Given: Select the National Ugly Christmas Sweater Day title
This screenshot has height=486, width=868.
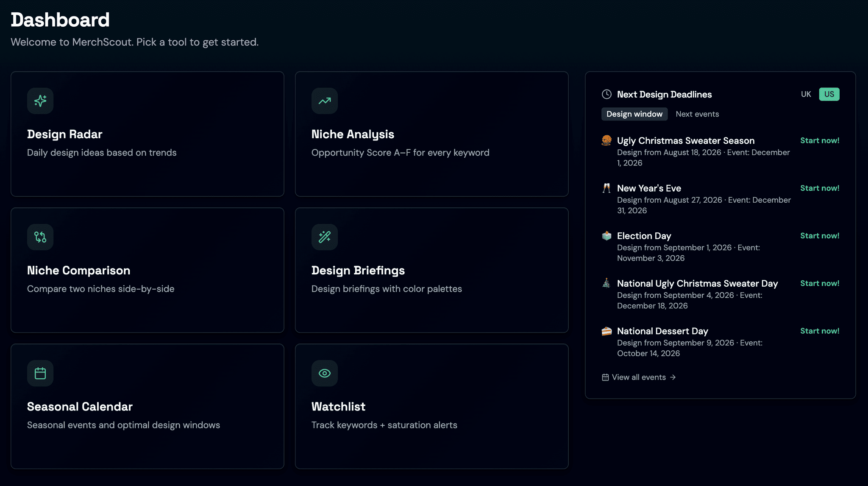Looking at the screenshot, I should (x=697, y=283).
